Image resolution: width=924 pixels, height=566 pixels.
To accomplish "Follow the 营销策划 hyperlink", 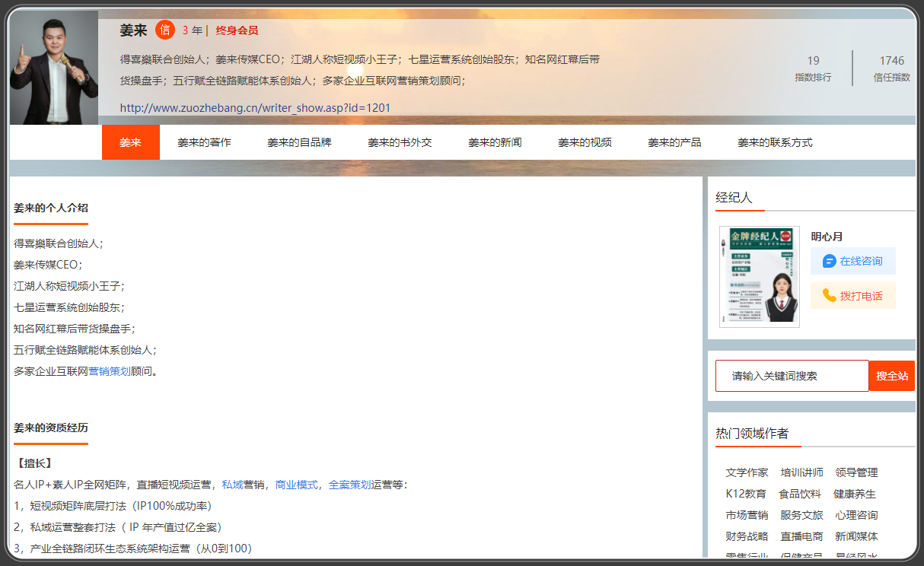I will [x=110, y=371].
